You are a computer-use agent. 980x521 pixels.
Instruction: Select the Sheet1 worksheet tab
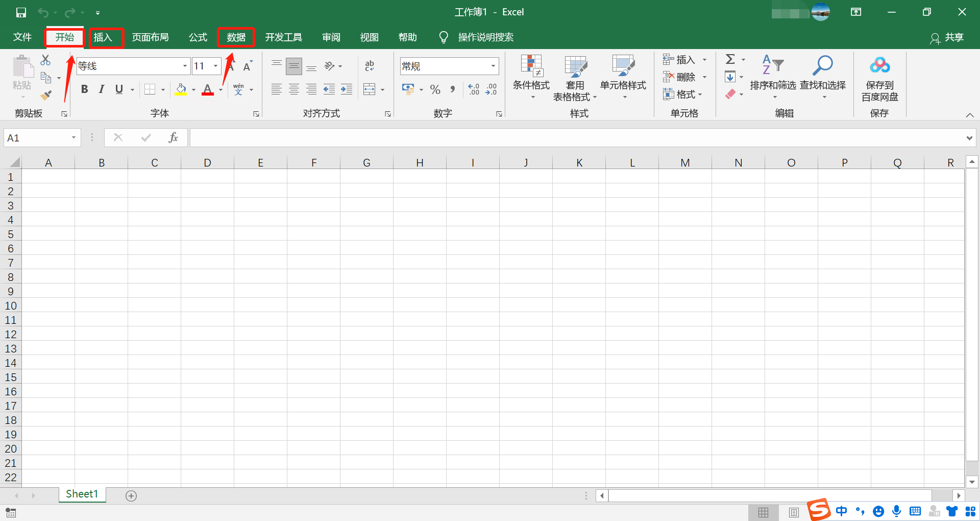[82, 494]
